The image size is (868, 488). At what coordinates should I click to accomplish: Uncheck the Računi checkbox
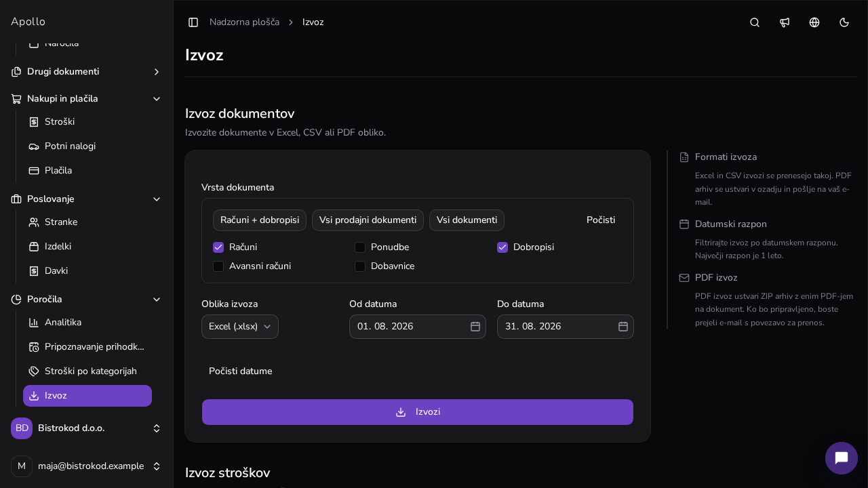pyautogui.click(x=218, y=247)
